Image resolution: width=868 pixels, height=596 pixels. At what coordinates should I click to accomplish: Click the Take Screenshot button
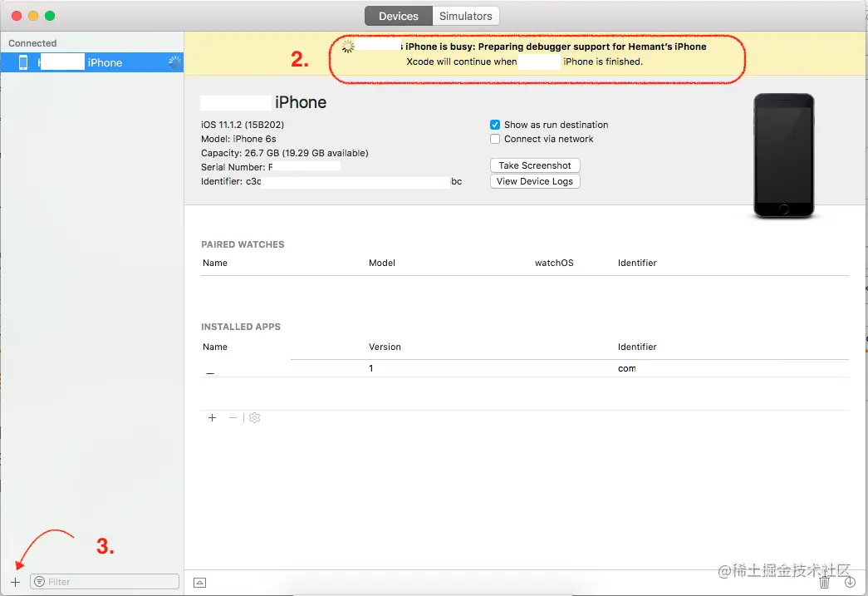click(535, 165)
